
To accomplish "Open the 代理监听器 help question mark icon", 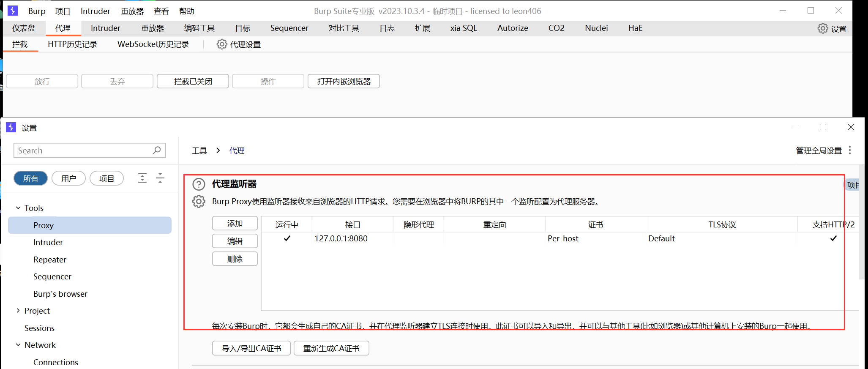I will (199, 184).
